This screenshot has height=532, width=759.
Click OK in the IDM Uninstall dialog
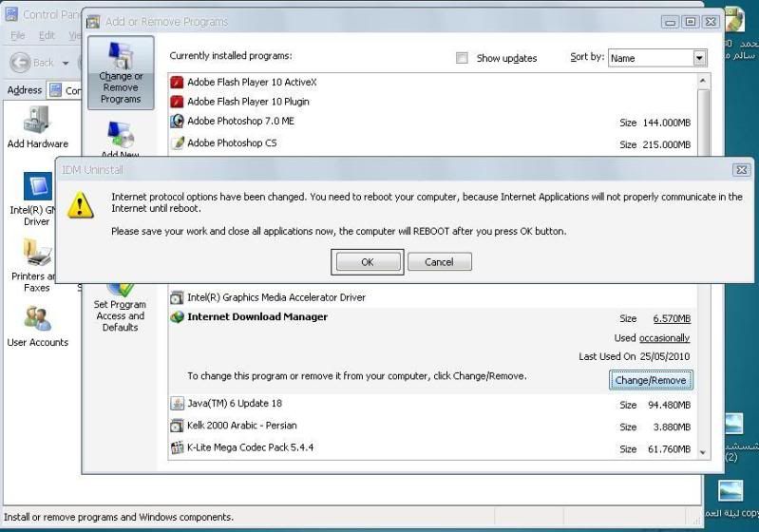[368, 262]
